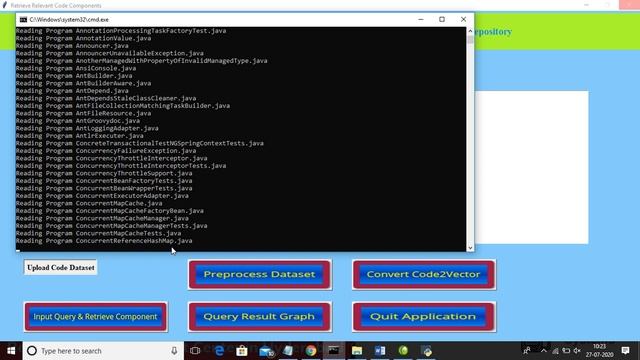This screenshot has height=360, width=640.
Task: Minimize the cmd.exe window
Action: point(421,19)
